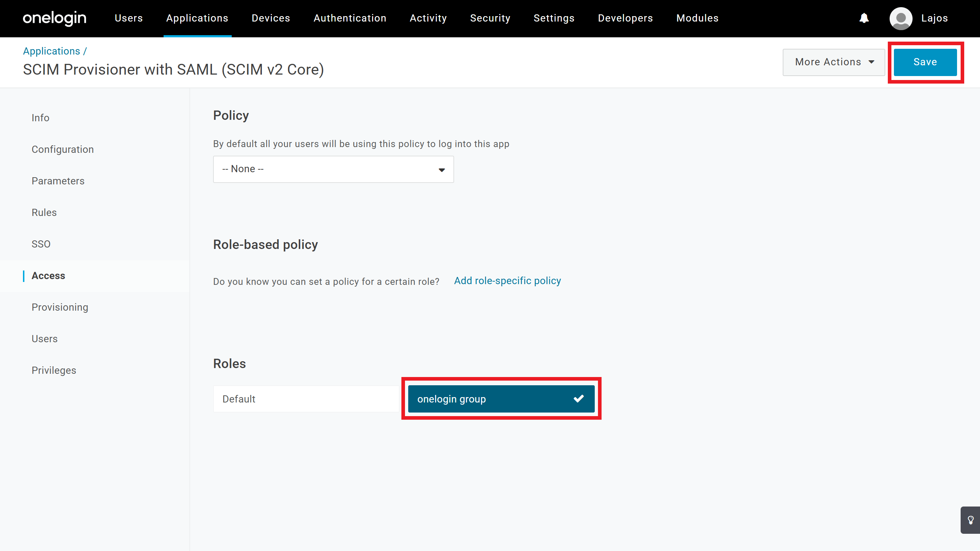Save the application settings
This screenshot has width=980, height=551.
925,62
